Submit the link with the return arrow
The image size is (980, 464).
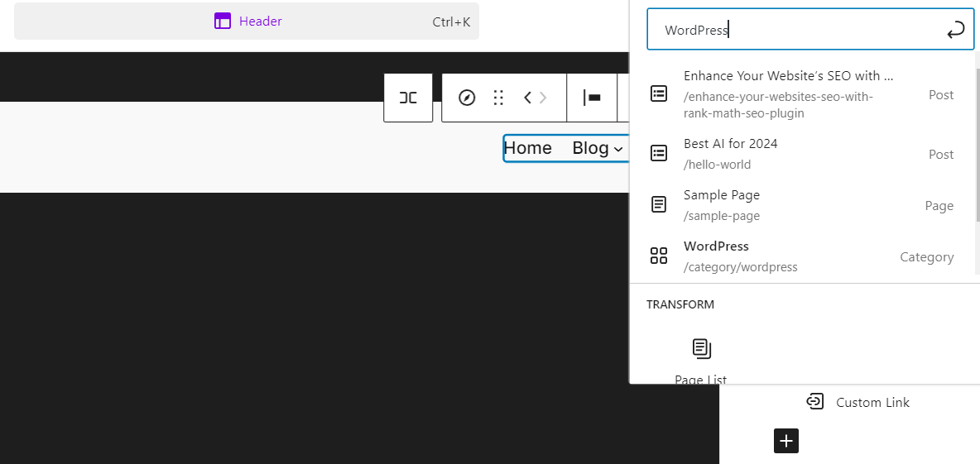click(x=956, y=29)
